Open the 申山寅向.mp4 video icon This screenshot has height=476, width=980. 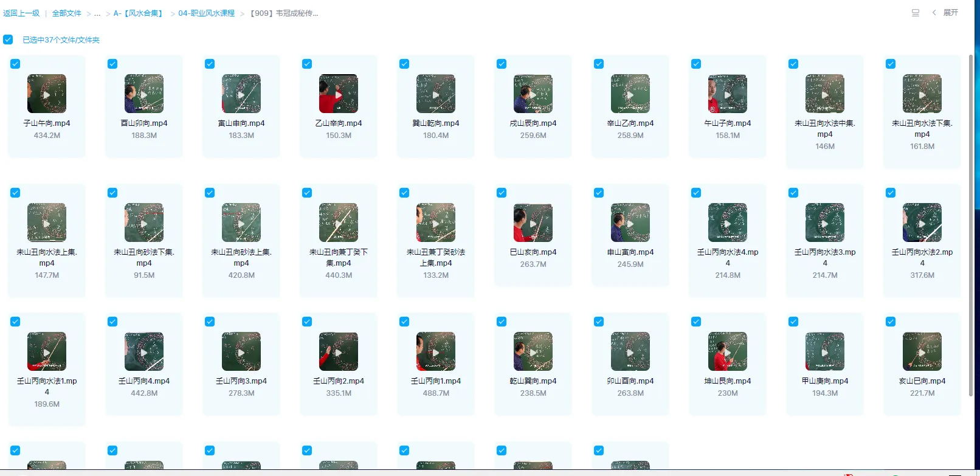[x=630, y=222]
